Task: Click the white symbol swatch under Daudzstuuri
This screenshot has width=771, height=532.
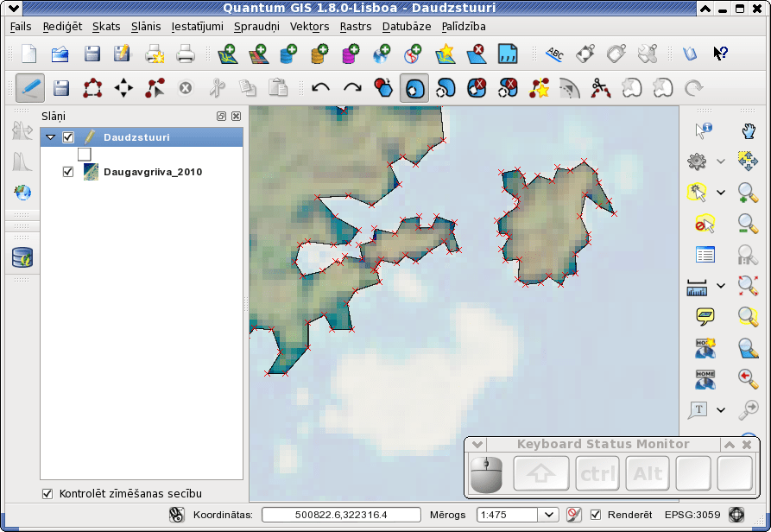Action: coord(84,155)
